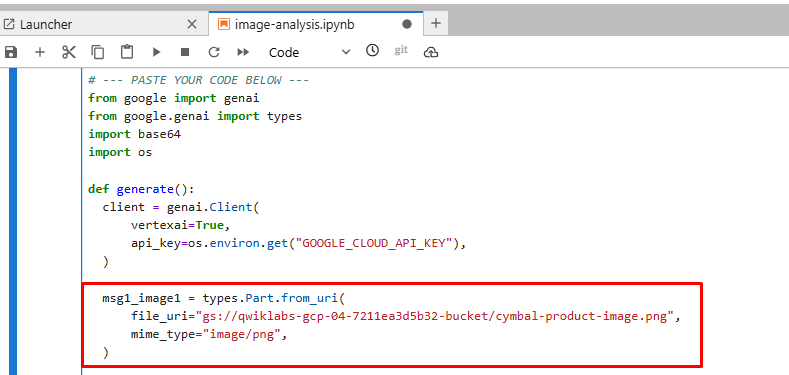Screen dimensions: 789x375
Task: Save the notebook with the floppy icon
Action: click(x=11, y=52)
